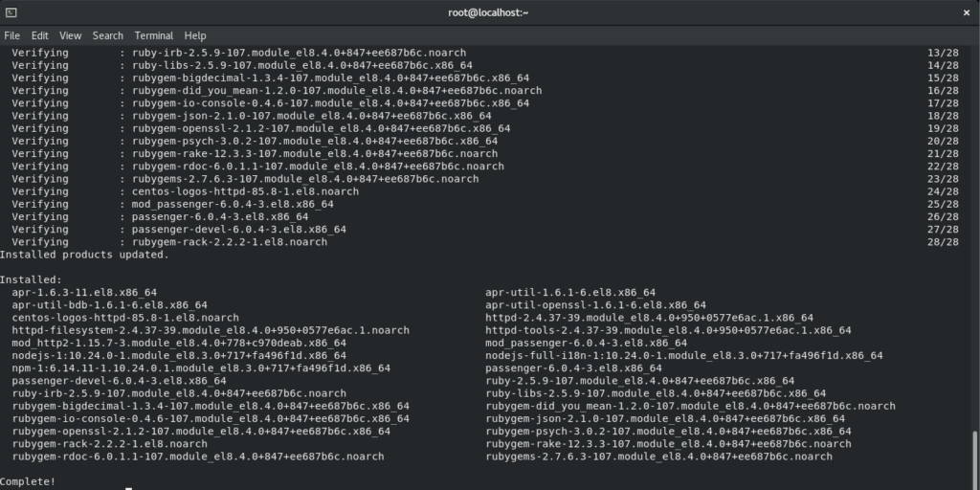This screenshot has height=490, width=980.
Task: Click rubygem-json-2.1.0-107 installed entry
Action: coord(665,418)
